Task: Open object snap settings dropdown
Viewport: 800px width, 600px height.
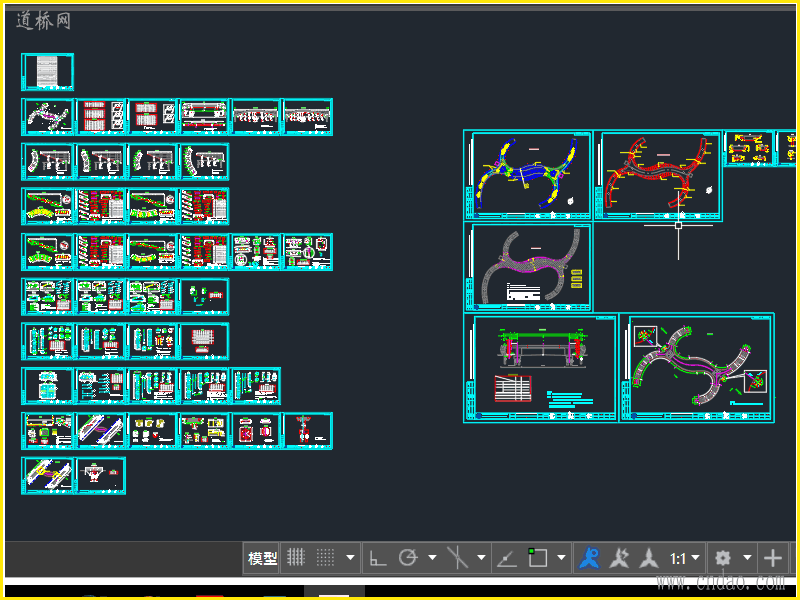Action: click(x=561, y=558)
